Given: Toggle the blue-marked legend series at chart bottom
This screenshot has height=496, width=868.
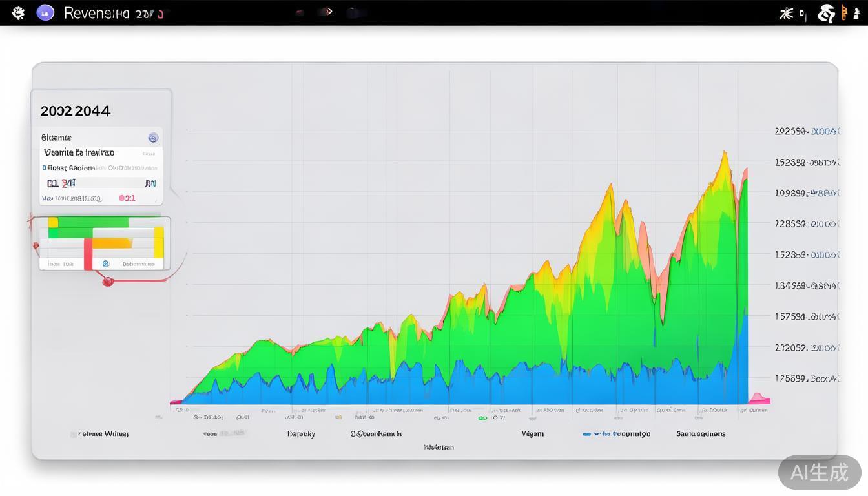Looking at the screenshot, I should tap(586, 434).
